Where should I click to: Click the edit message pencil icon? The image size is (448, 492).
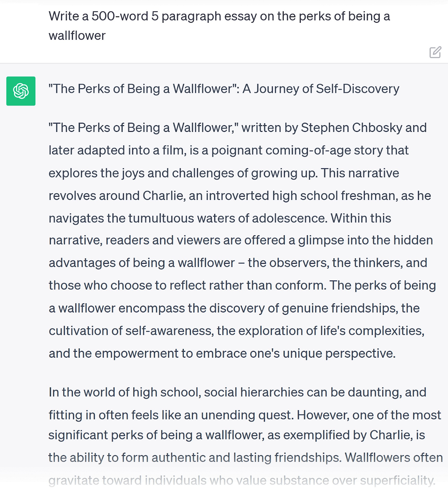click(x=435, y=52)
